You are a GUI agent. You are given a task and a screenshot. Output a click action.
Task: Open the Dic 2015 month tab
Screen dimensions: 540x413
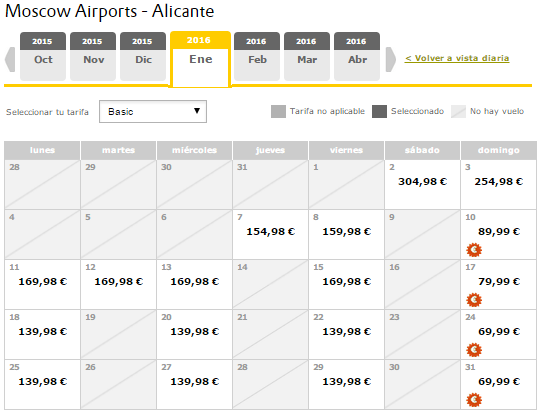pos(143,56)
